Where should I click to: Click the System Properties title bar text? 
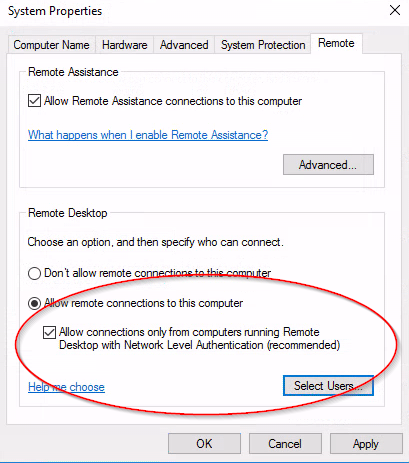(x=55, y=11)
